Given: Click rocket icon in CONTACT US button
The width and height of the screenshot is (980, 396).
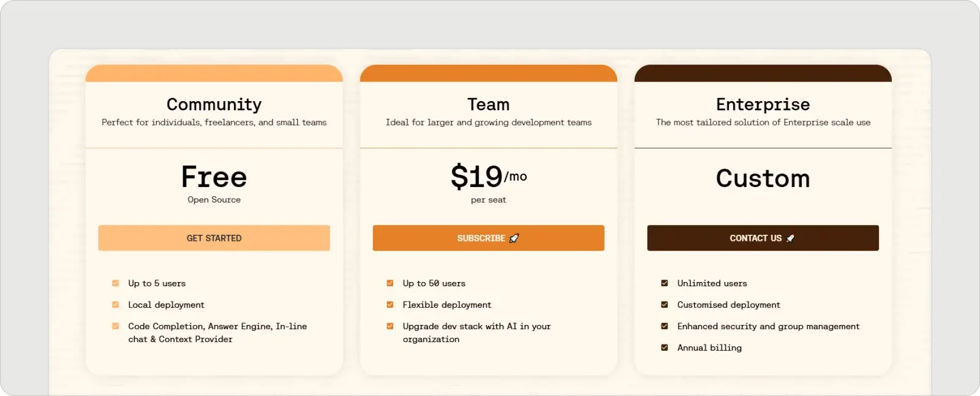Looking at the screenshot, I should 790,238.
